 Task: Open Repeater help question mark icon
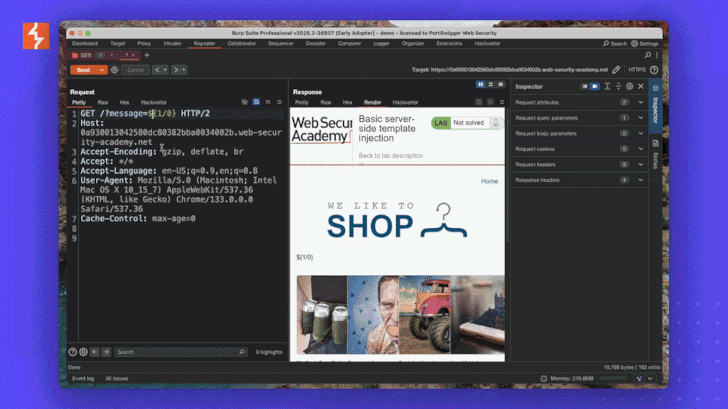[x=654, y=70]
